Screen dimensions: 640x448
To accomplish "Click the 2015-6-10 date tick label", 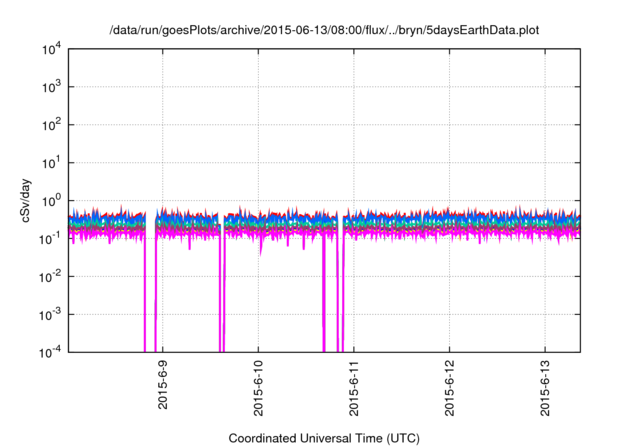I will pos(258,388).
